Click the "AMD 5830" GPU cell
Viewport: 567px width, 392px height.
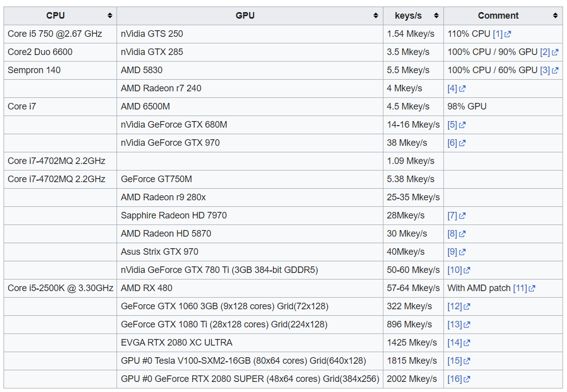click(250, 70)
